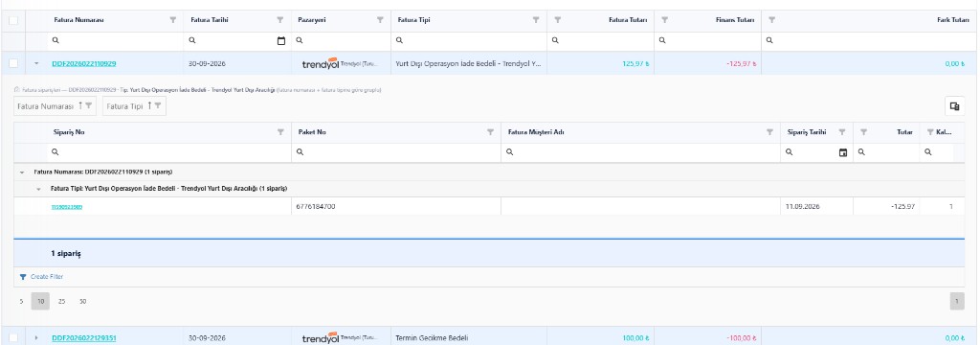This screenshot has height=345, width=980.
Task: Open filter icon on Fatura Tarihi column header
Action: (x=280, y=20)
